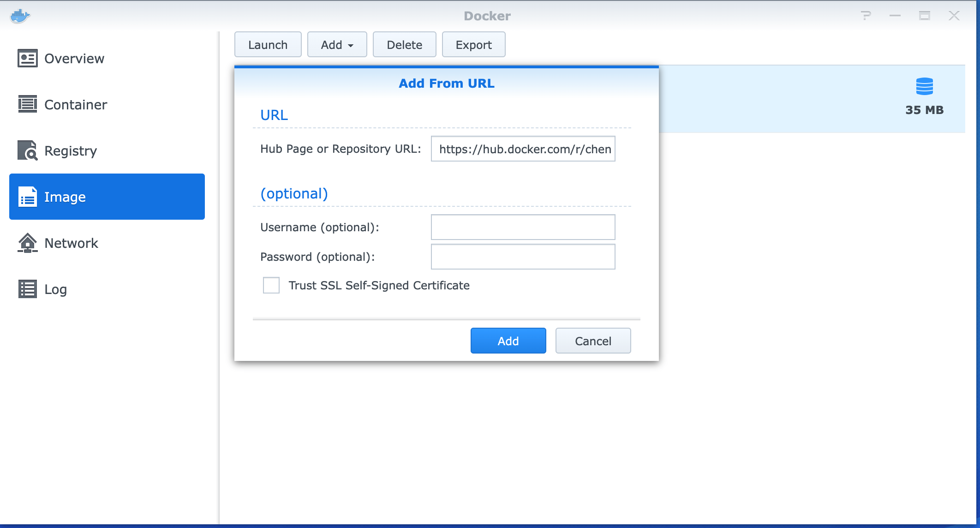Click the Registry magnifier icon

(27, 150)
